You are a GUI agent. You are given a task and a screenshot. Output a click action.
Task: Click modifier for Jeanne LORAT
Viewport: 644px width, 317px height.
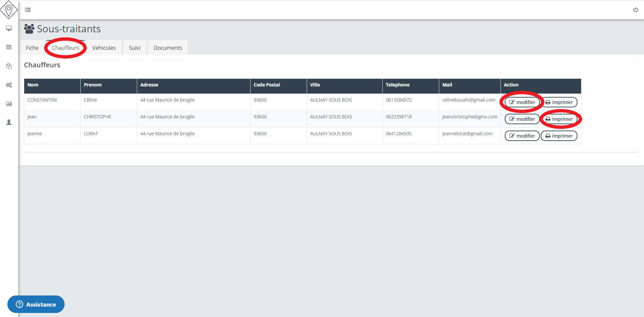click(x=522, y=136)
